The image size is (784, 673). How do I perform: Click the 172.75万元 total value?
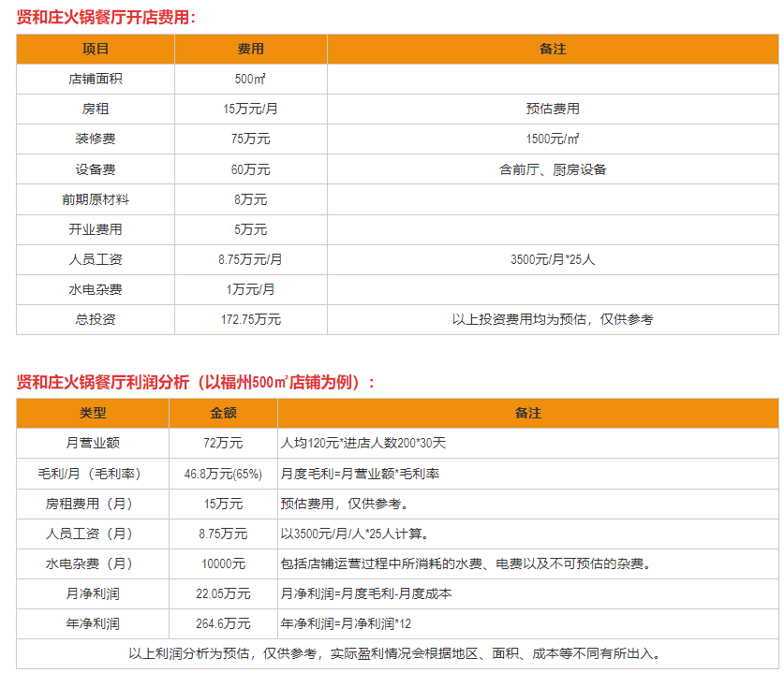pyautogui.click(x=250, y=320)
